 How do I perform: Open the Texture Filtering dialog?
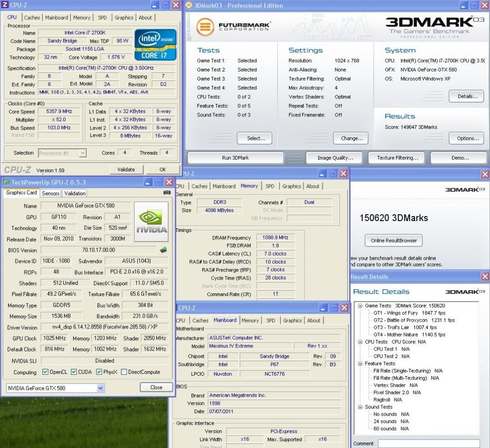point(397,158)
